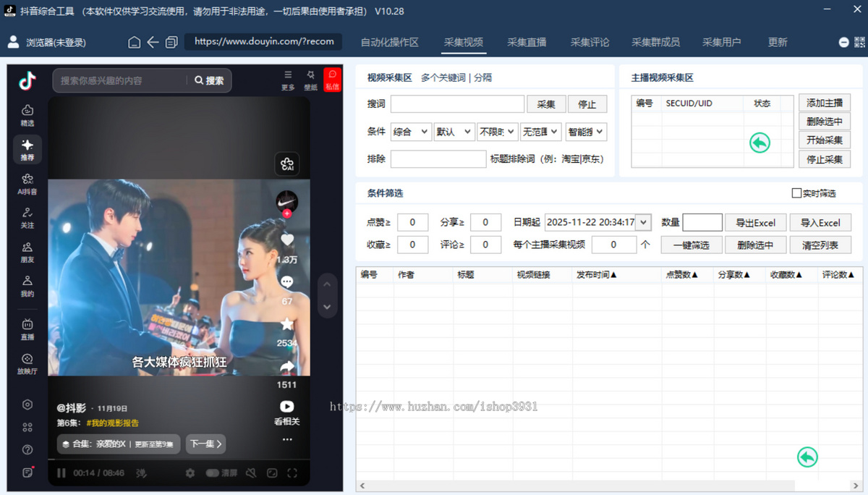Click 开始采集 button
The height and width of the screenshot is (495, 868).
pos(825,140)
